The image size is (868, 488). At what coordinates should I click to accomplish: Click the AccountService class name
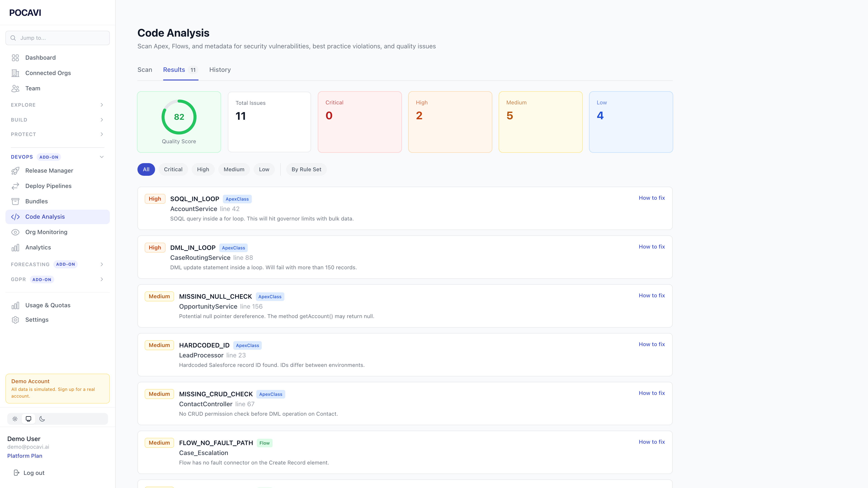click(x=194, y=209)
